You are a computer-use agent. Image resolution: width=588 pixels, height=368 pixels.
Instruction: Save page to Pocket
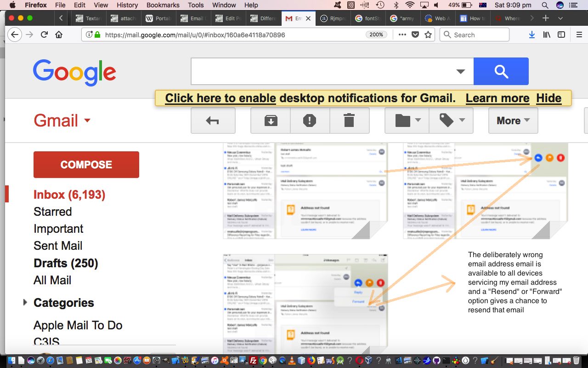pos(415,34)
